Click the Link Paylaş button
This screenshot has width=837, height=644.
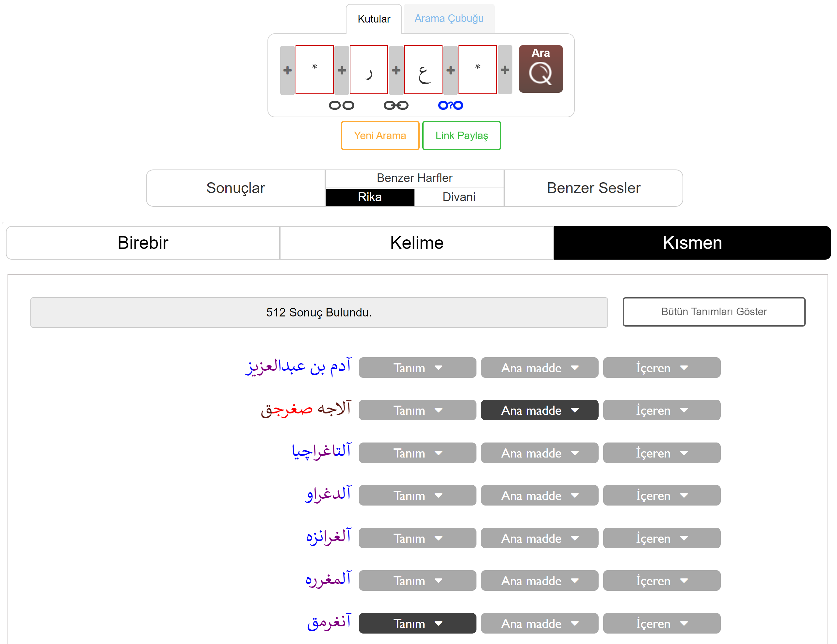(461, 136)
